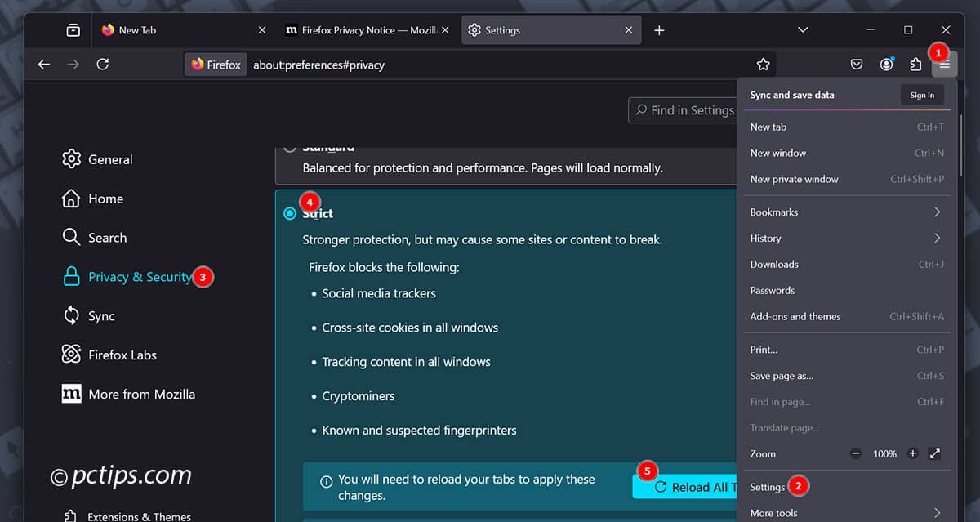Select Privacy & Security in the sidebar
Viewport: 980px width, 522px height.
tap(127, 277)
